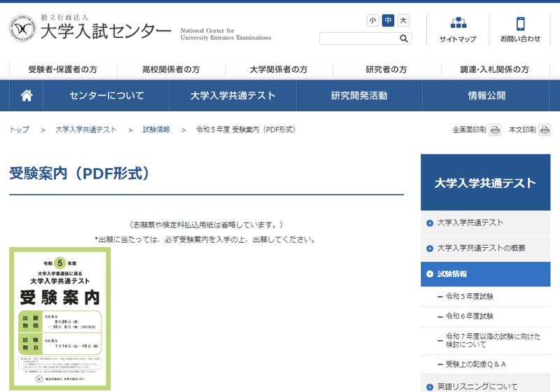Click breadcrumb text 令和５年度 受験案内（PDF形式）
560x392 pixels.
tap(246, 129)
